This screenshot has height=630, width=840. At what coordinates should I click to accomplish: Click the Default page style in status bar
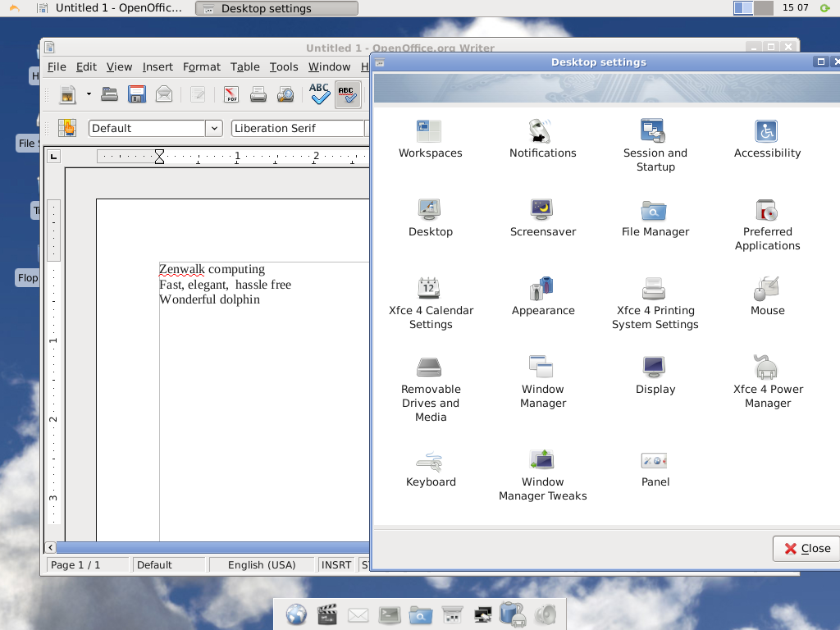[x=169, y=564]
